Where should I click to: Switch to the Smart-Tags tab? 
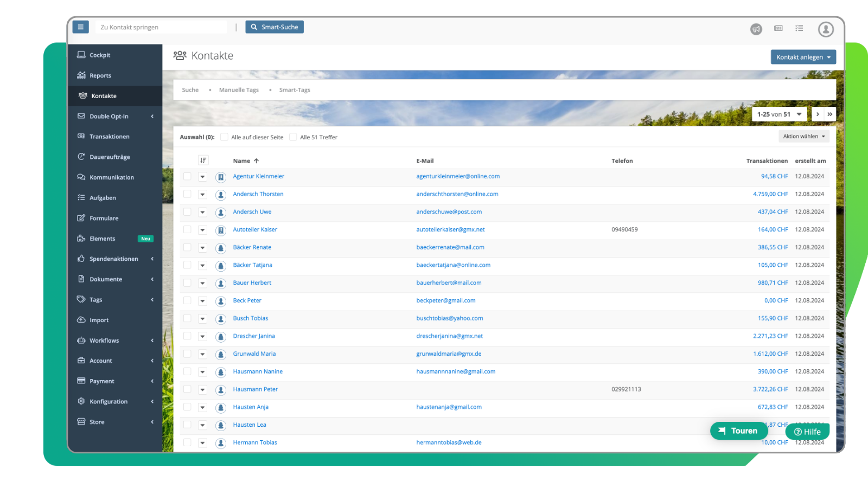[295, 89]
